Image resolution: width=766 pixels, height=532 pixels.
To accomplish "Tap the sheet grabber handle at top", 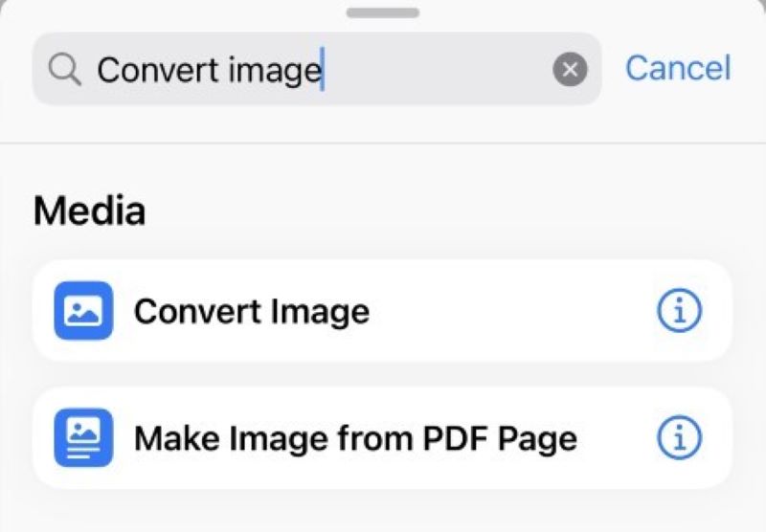I will click(383, 13).
